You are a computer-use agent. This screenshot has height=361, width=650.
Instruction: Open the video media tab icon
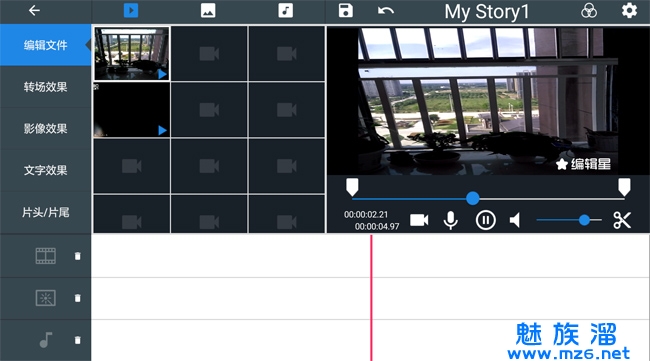pyautogui.click(x=131, y=10)
